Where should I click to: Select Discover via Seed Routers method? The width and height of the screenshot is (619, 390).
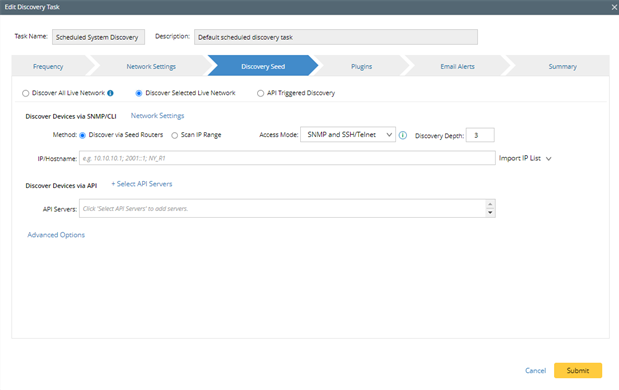pos(83,135)
